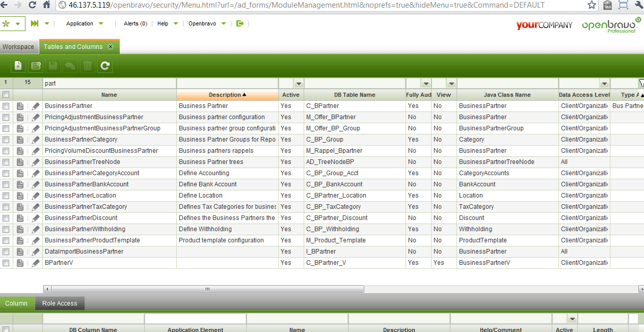Click edit pencil for BusinessPartnerBankAccount row
The height and width of the screenshot is (332, 644).
pos(36,184)
